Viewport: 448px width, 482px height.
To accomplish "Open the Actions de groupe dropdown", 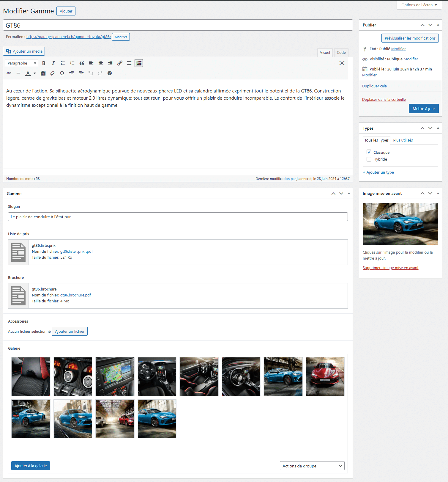I will [312, 466].
